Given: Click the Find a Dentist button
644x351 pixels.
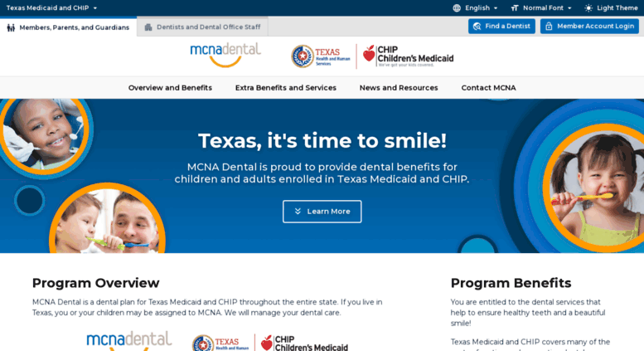Looking at the screenshot, I should (501, 26).
